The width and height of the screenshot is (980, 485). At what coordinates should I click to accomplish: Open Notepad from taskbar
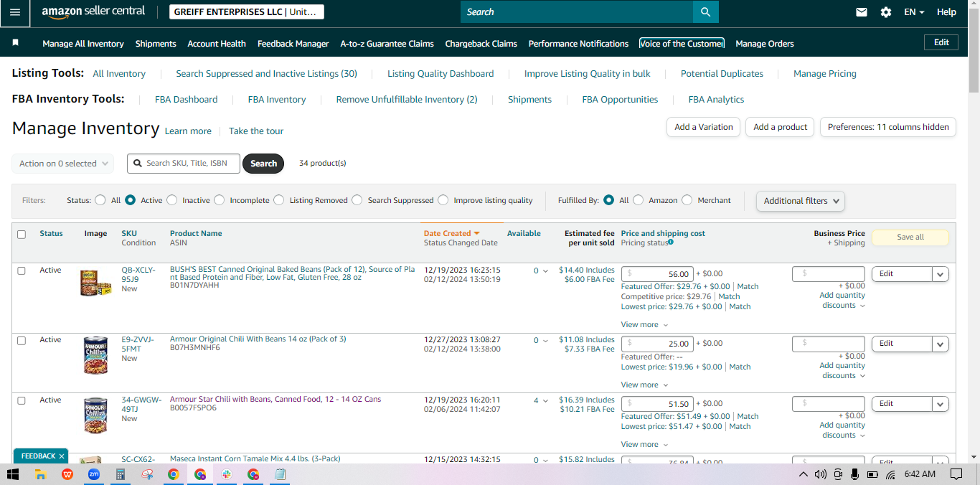click(x=280, y=474)
